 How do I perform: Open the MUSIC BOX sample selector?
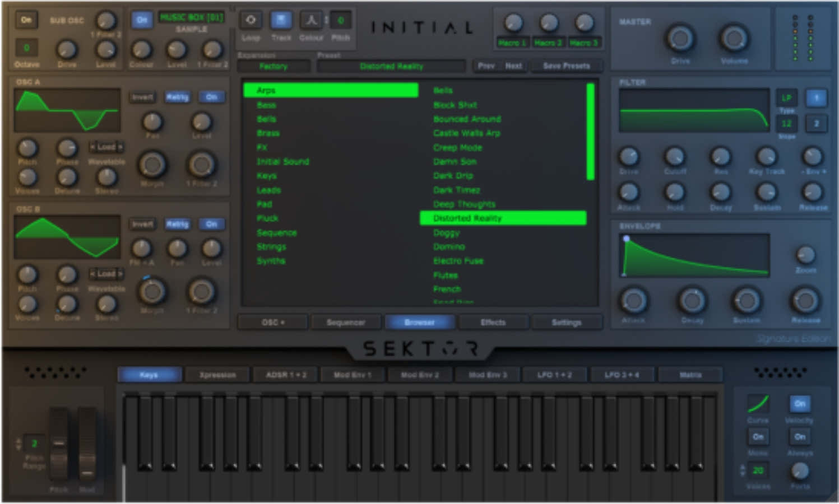pyautogui.click(x=192, y=17)
